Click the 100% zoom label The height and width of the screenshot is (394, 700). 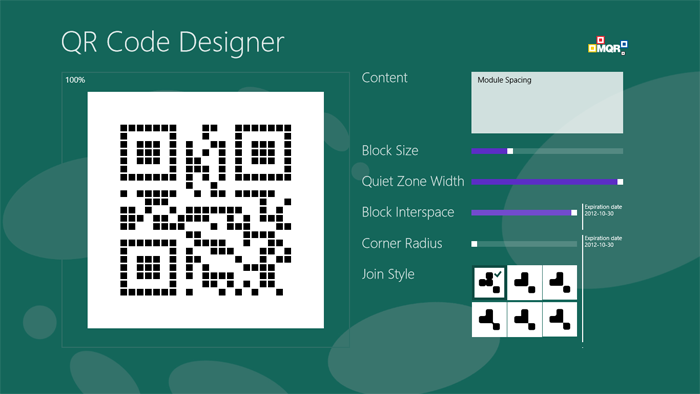[75, 80]
